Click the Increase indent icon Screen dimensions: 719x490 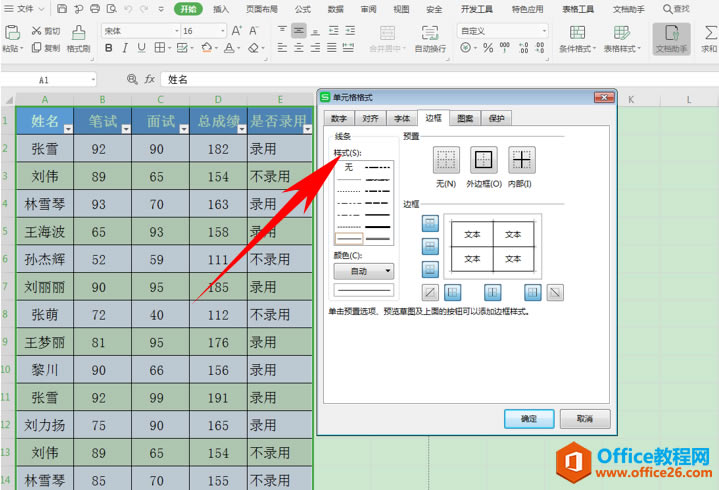pos(350,31)
